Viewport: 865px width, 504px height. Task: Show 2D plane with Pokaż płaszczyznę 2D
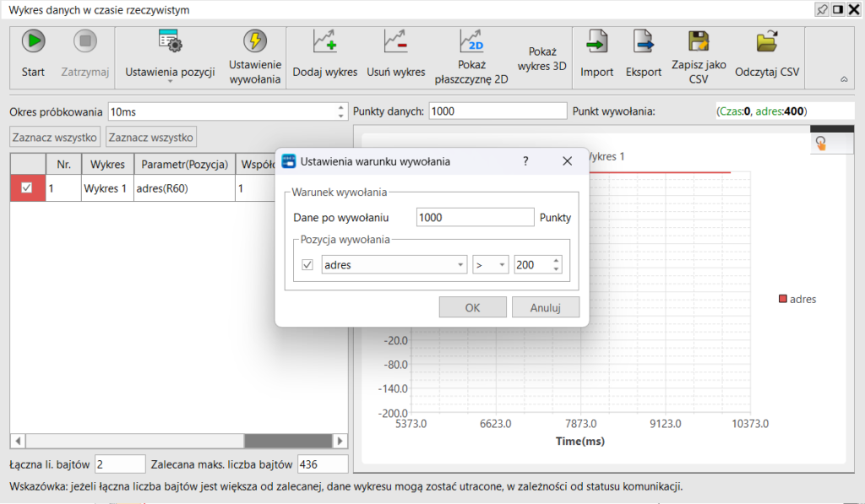coord(471,57)
